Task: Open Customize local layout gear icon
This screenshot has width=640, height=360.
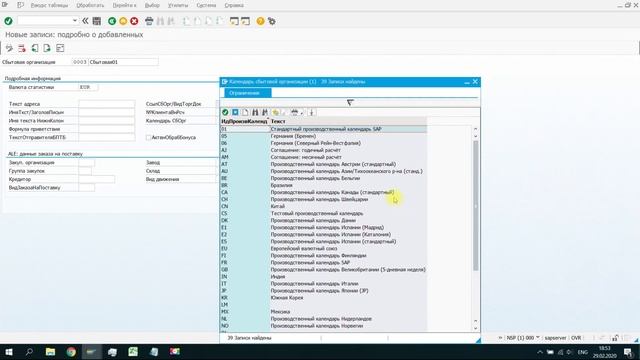Action: point(272,21)
